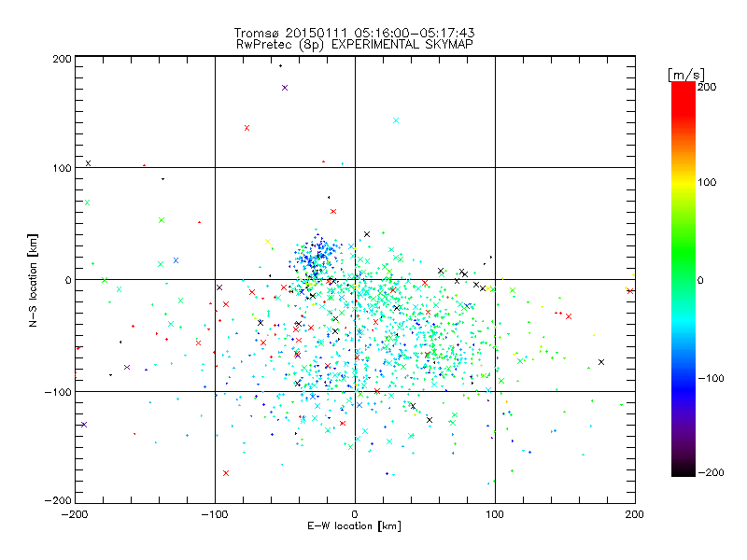Click the x-axis tick label "200"

[635, 514]
